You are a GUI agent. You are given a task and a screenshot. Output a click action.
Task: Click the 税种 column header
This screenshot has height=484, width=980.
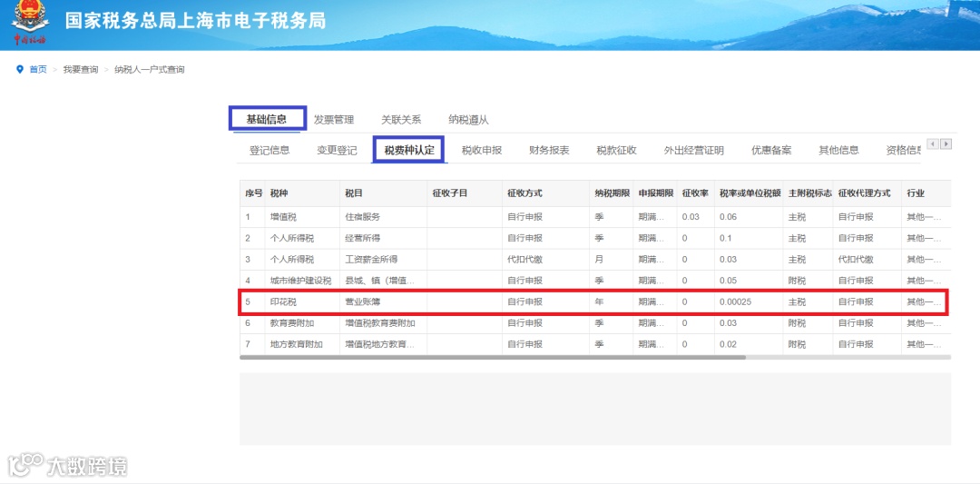coord(302,193)
